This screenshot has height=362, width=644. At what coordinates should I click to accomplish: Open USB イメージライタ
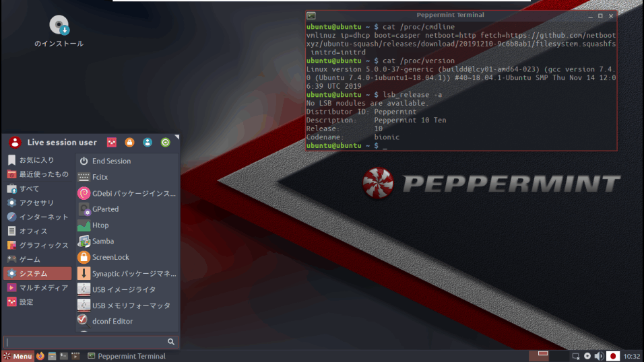pyautogui.click(x=127, y=289)
